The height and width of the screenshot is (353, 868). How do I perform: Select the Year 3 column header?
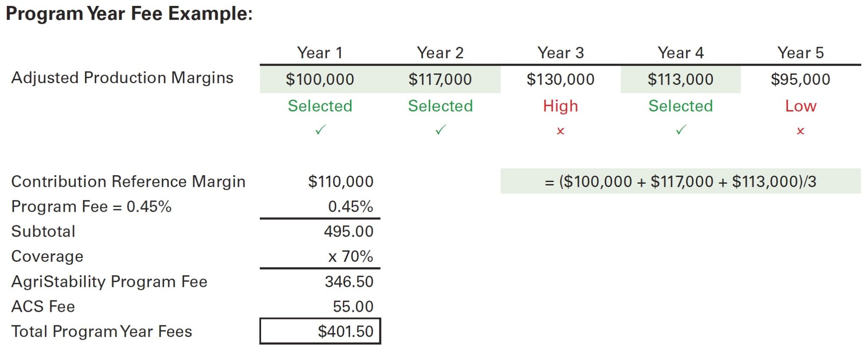point(560,53)
